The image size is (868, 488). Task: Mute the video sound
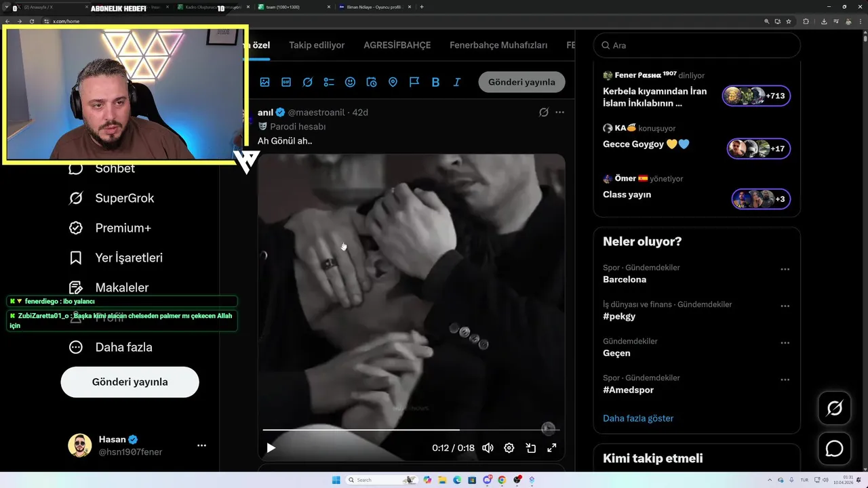click(x=488, y=448)
